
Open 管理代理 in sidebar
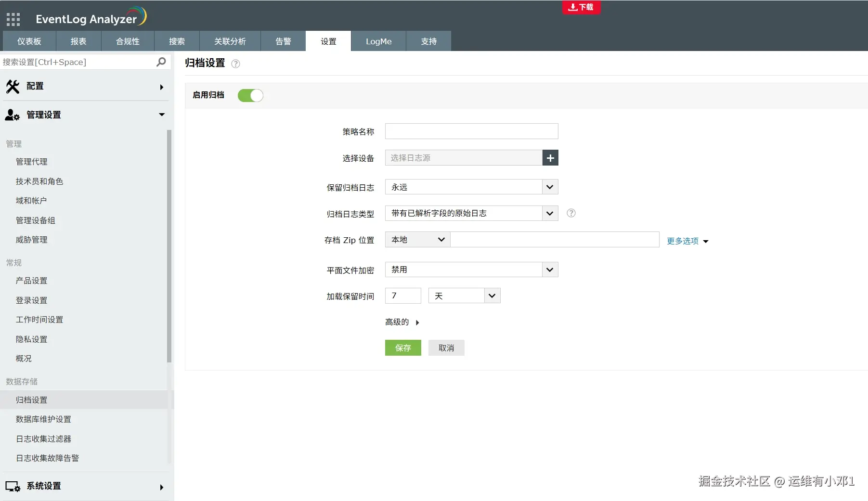(32, 162)
